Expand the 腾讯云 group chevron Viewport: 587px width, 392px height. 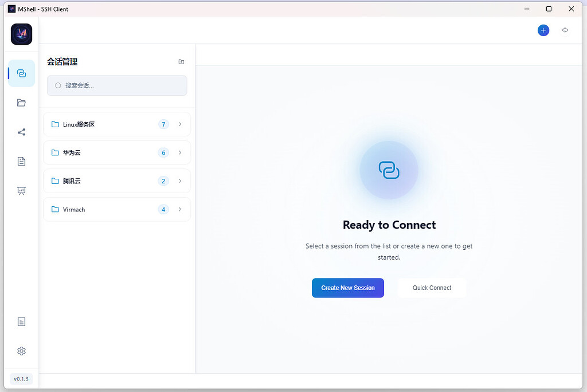[180, 181]
